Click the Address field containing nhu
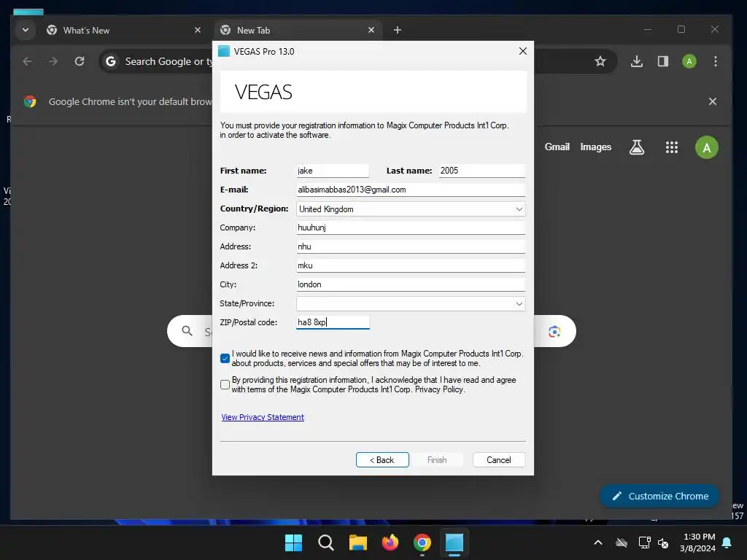This screenshot has width=747, height=560. click(x=411, y=246)
